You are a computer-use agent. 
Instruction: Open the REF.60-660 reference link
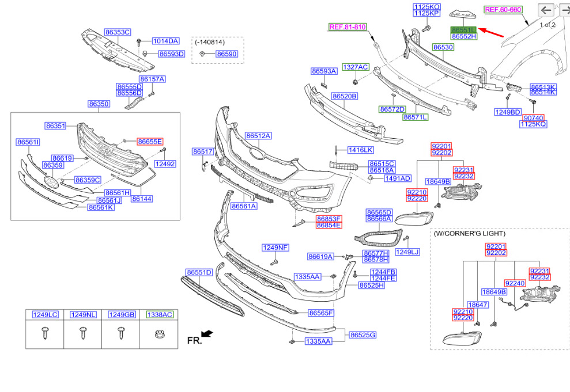503,10
